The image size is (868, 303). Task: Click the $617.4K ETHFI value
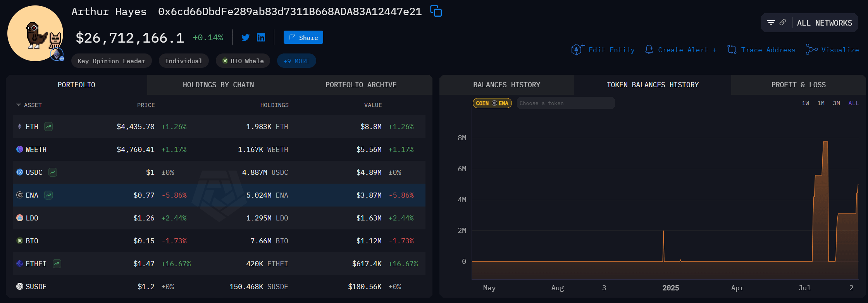[367, 264]
